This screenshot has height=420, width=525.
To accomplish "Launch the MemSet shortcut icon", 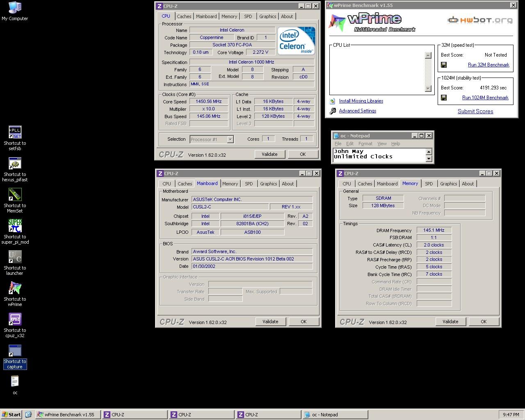I will 15,194.
